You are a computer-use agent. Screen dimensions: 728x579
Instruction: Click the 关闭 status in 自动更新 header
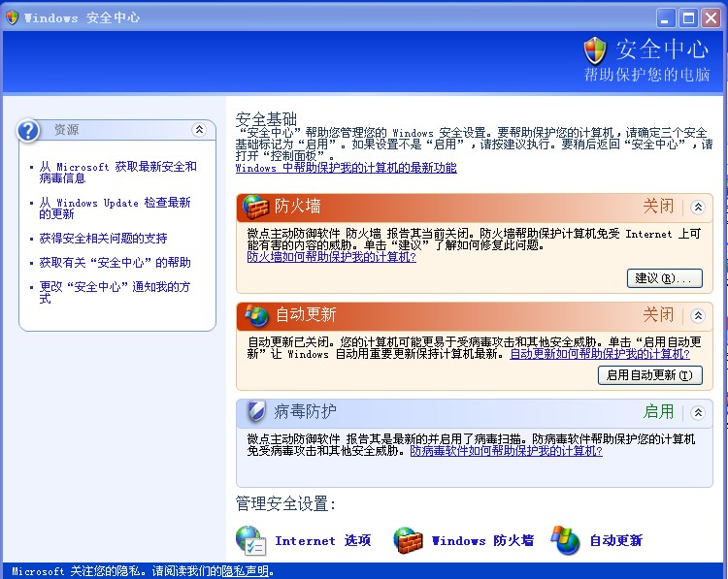point(658,315)
